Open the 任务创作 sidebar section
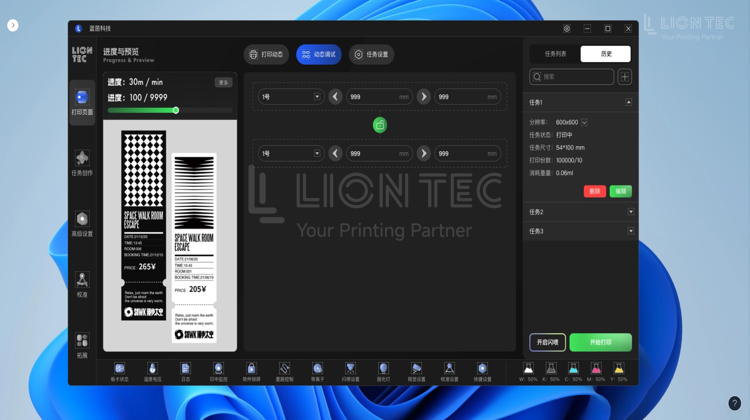 coord(82,163)
